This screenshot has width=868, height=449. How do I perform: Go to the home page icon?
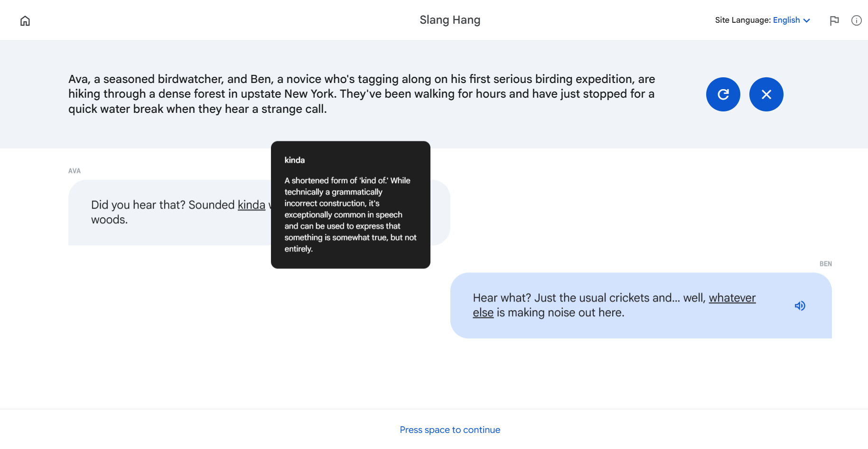pyautogui.click(x=25, y=21)
